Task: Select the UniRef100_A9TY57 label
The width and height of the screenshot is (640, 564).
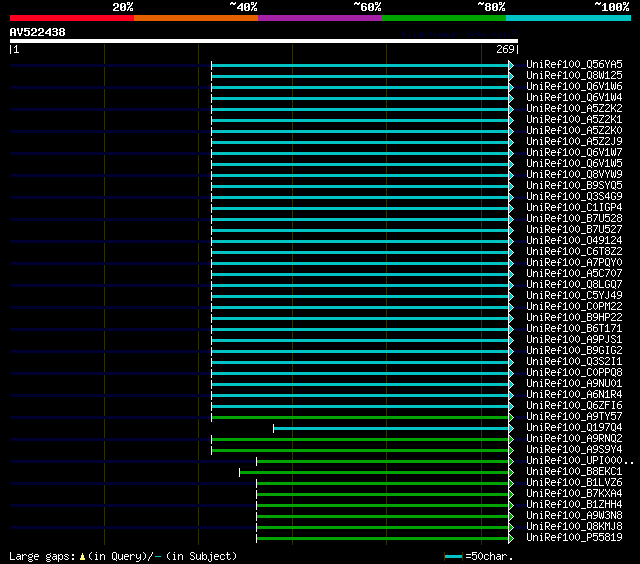Action: [x=574, y=417]
